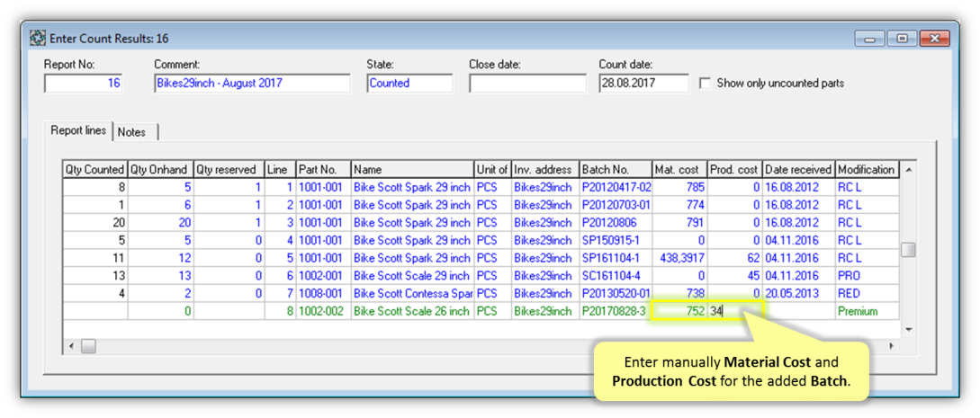The width and height of the screenshot is (980, 418).
Task: Click the Modification column header
Action: click(867, 169)
